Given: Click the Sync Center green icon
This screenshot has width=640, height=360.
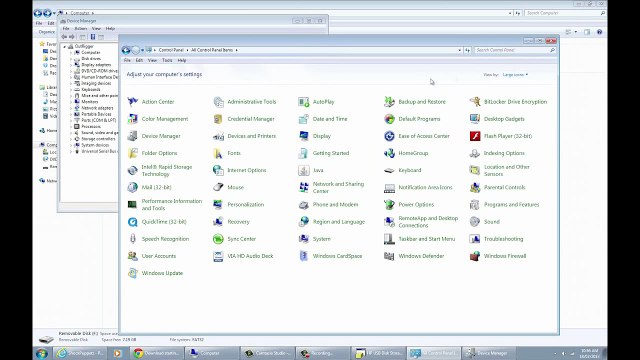Looking at the screenshot, I should click(218, 239).
